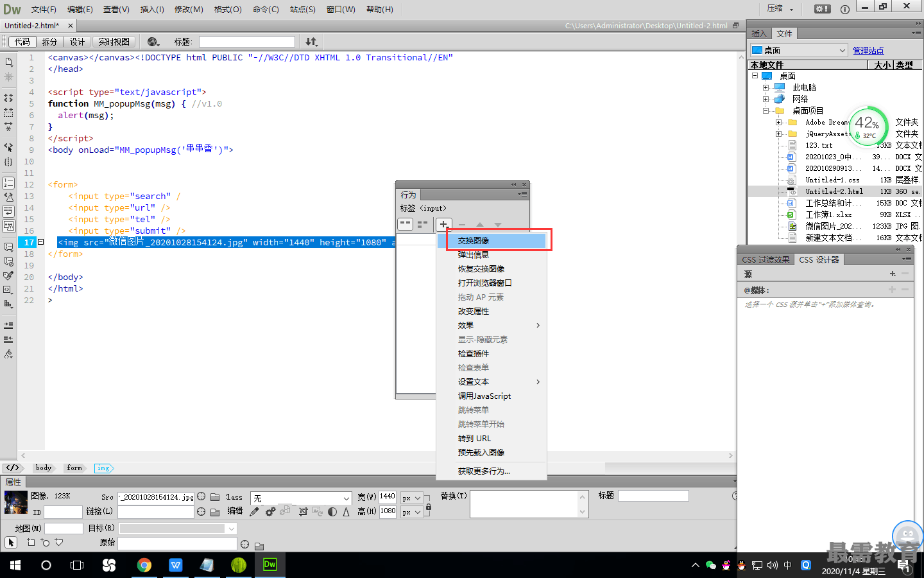Toggle 实时视图 mode
The height and width of the screenshot is (578, 924).
[x=114, y=42]
